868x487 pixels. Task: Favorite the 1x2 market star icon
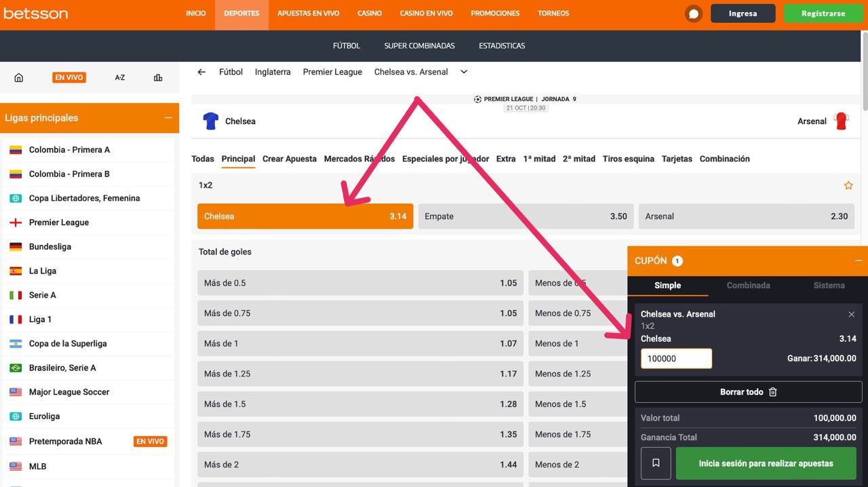click(x=848, y=185)
